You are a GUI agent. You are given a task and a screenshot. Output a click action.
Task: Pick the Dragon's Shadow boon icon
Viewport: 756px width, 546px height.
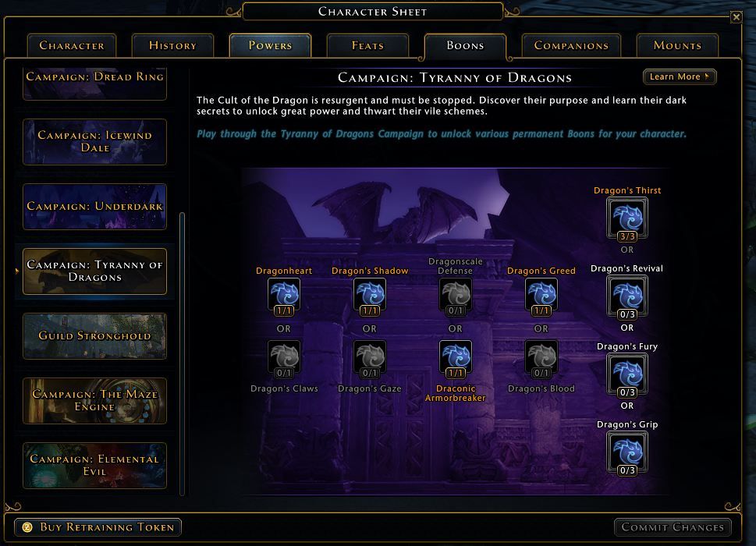370,295
